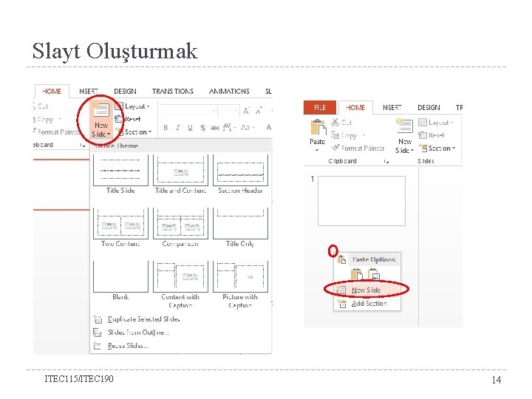
Task: Open FILE tab in right ribbon
Action: tap(320, 108)
